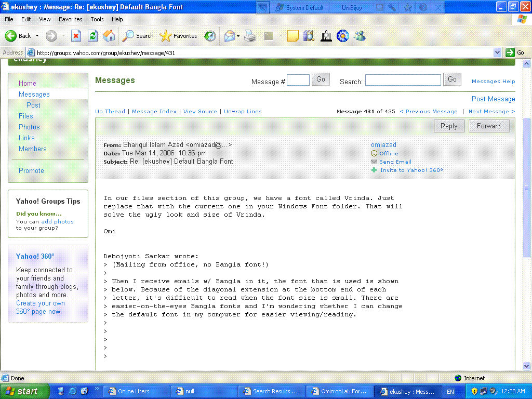
Task: Click the Reply button
Action: (449, 126)
